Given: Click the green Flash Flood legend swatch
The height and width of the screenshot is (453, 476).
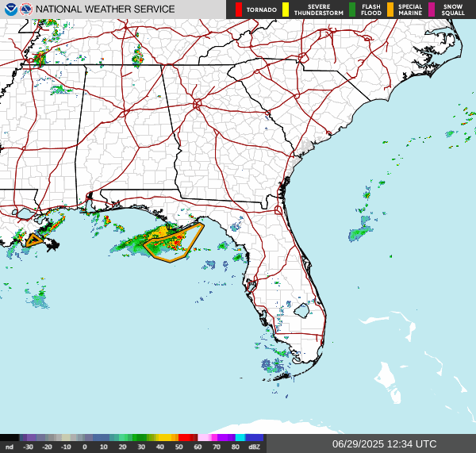Looking at the screenshot, I should tap(352, 10).
